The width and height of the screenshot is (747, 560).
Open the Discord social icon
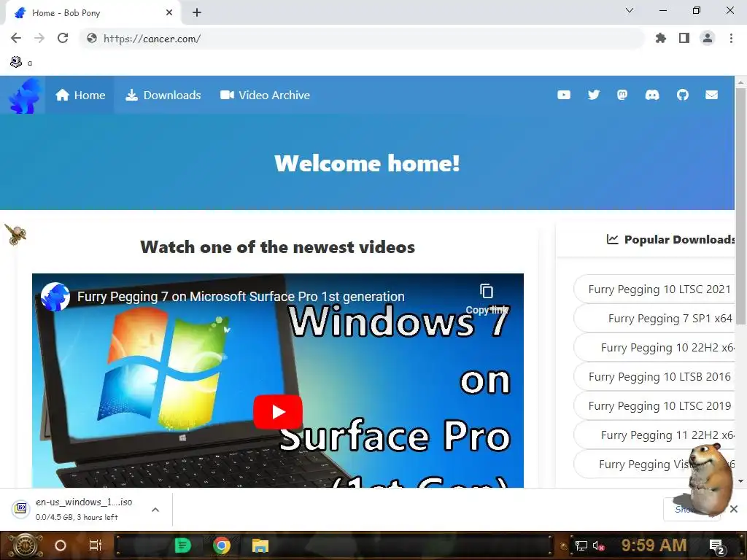[x=652, y=95]
